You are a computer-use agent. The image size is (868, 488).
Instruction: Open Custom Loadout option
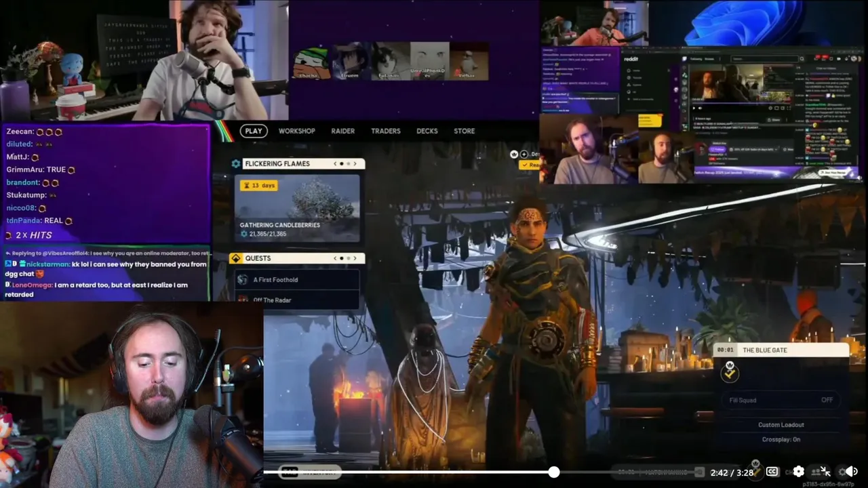(x=781, y=425)
